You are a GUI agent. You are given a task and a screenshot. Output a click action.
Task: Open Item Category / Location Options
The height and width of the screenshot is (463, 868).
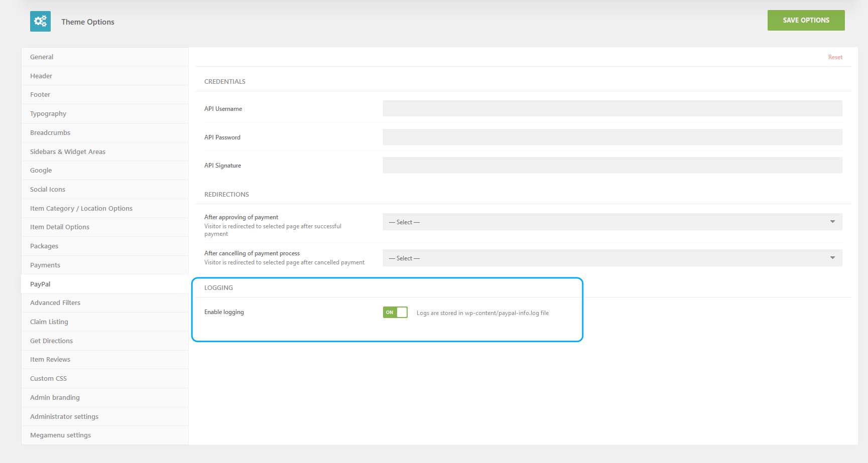coord(104,208)
